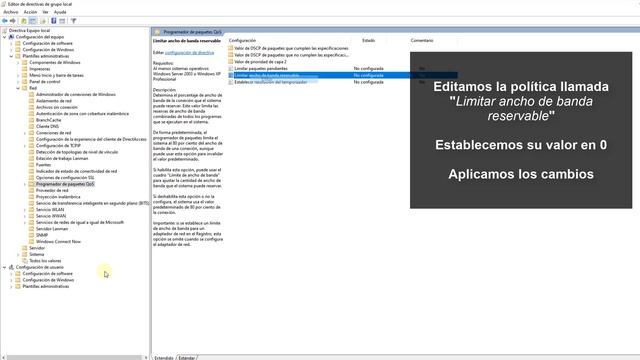Select Servidor Lanman tree folder

click(52, 229)
